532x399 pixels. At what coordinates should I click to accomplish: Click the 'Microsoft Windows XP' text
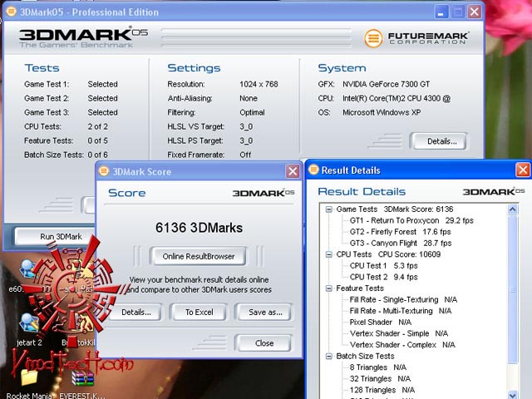(x=382, y=112)
